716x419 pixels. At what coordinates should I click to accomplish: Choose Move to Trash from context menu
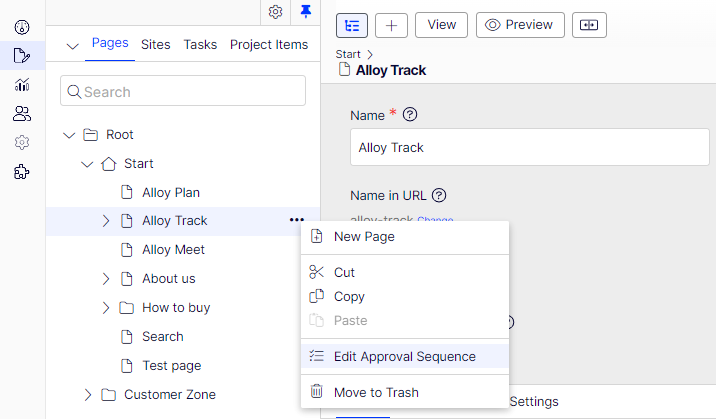pyautogui.click(x=375, y=392)
